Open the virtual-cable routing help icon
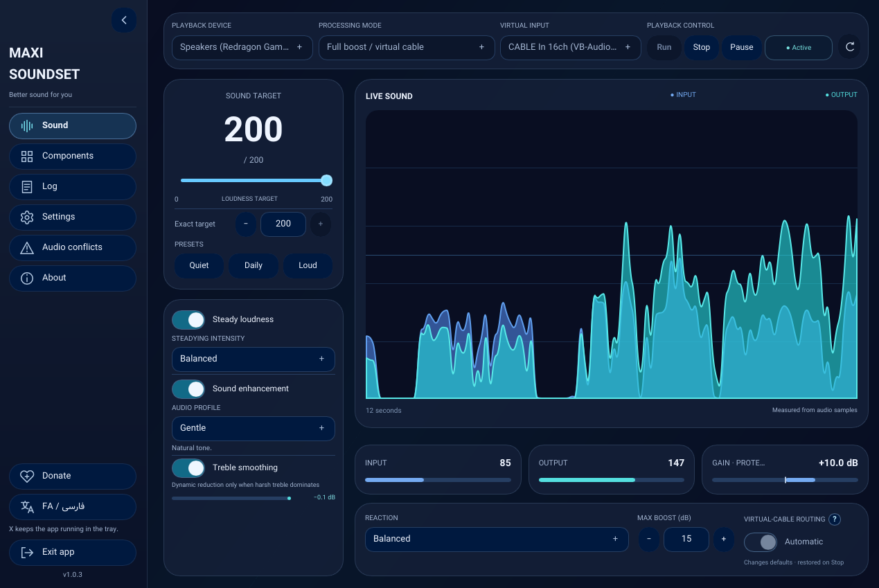 click(x=835, y=519)
